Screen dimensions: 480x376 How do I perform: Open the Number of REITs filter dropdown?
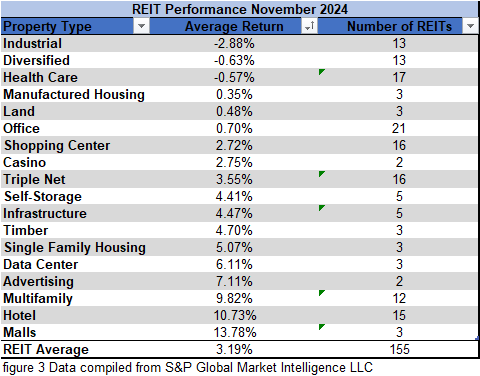[470, 26]
